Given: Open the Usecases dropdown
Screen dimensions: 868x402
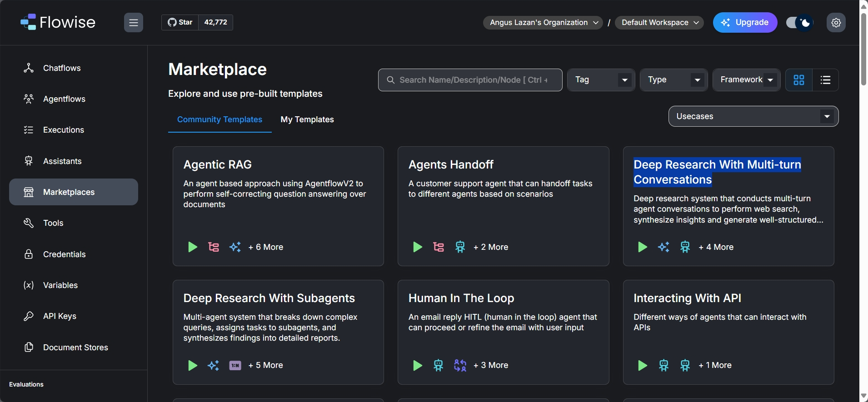Looking at the screenshot, I should 753,116.
